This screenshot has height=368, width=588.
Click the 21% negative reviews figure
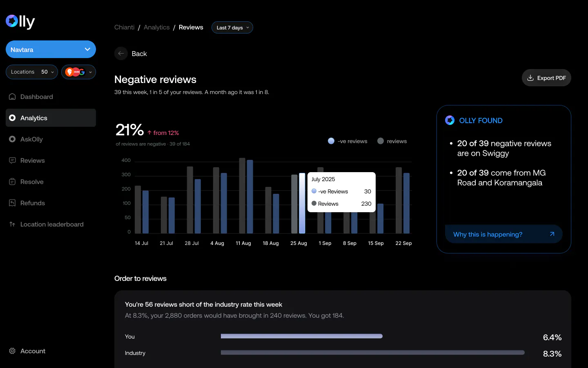129,130
